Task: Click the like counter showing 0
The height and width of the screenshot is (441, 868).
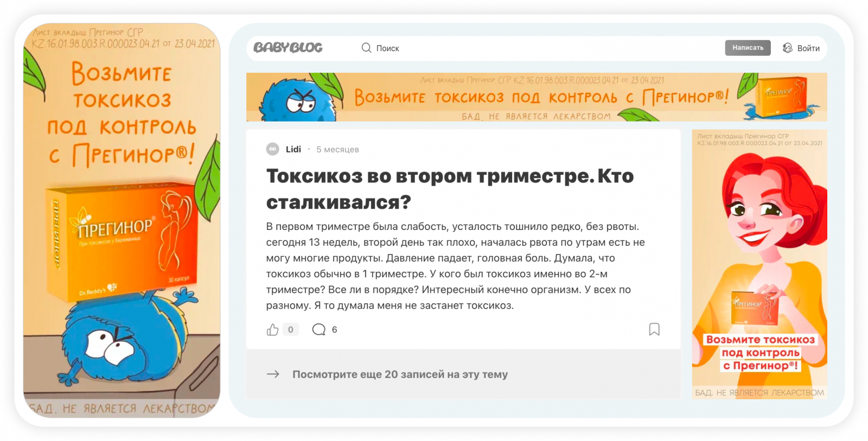Action: [x=291, y=329]
